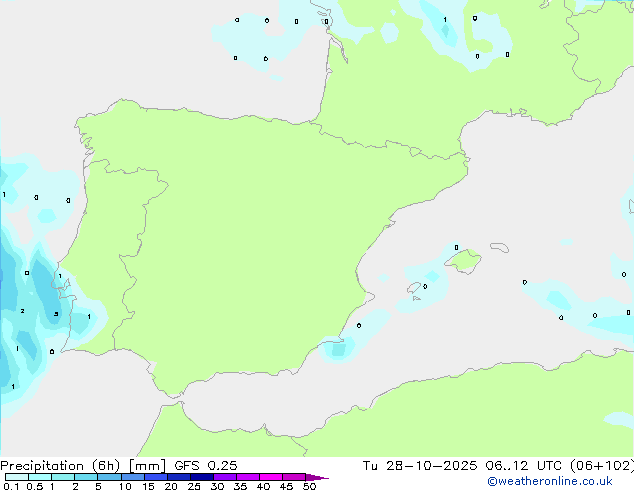
Task: Click the precipitation value '3' near Lisbon
Action: [x=56, y=314]
